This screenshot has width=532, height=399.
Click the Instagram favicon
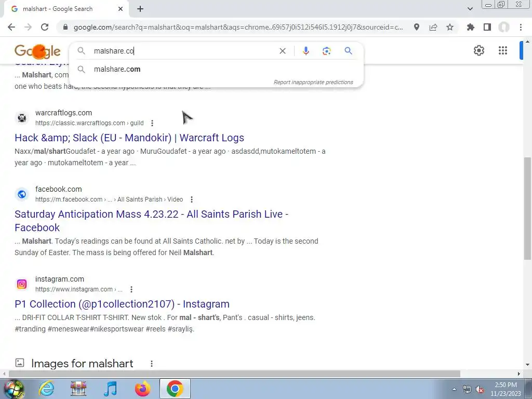tap(22, 284)
